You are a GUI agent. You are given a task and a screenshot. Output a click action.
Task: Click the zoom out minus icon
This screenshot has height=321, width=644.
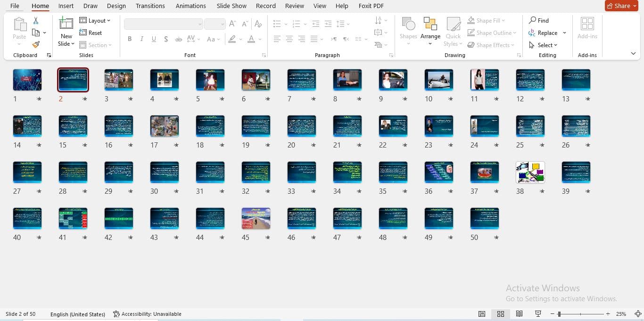pyautogui.click(x=552, y=314)
